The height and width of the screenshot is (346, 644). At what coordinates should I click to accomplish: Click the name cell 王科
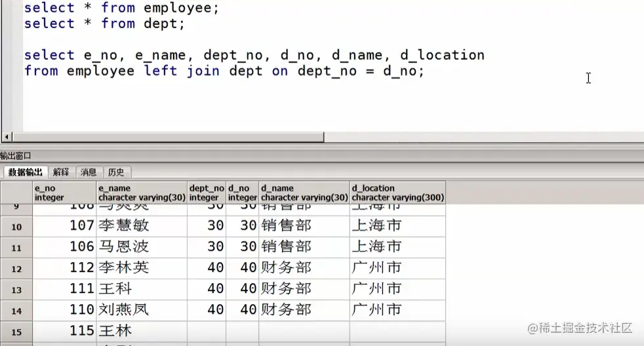(142, 289)
